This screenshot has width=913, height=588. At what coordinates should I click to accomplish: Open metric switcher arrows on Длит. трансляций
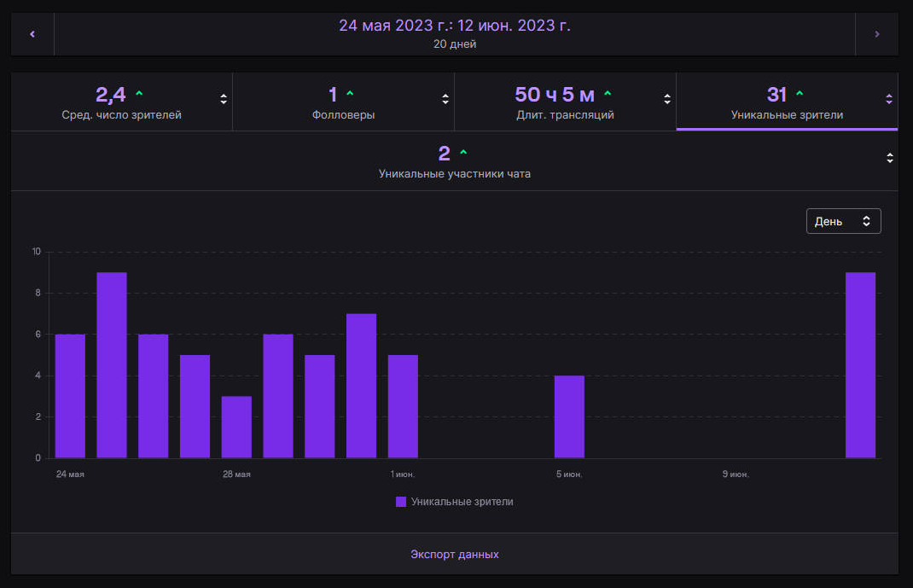point(667,99)
